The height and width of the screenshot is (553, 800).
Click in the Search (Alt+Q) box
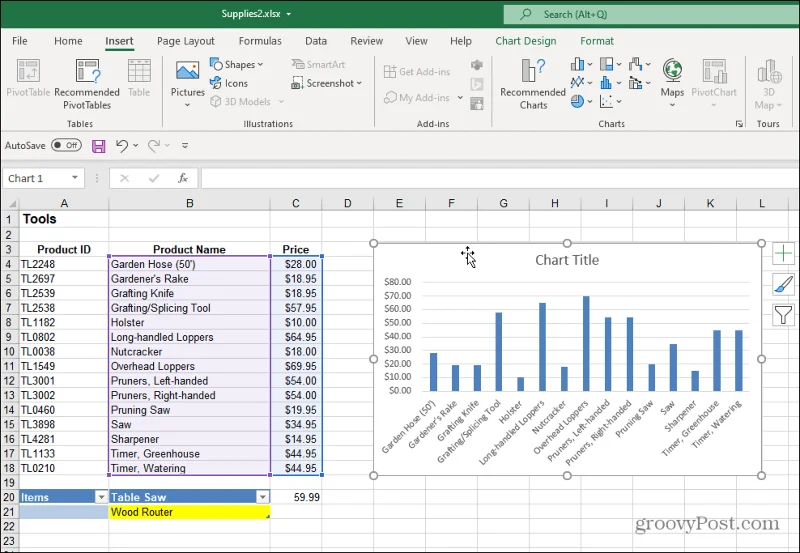(x=651, y=14)
